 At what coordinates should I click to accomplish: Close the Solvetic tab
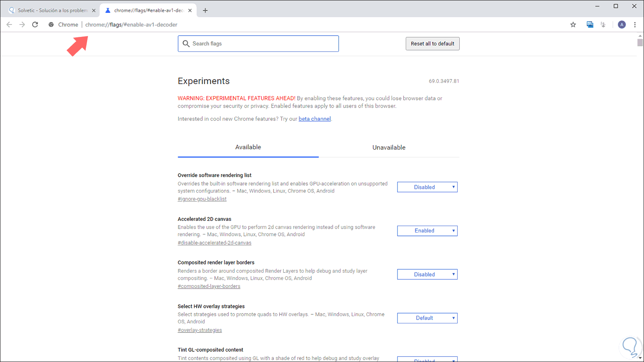tap(94, 10)
